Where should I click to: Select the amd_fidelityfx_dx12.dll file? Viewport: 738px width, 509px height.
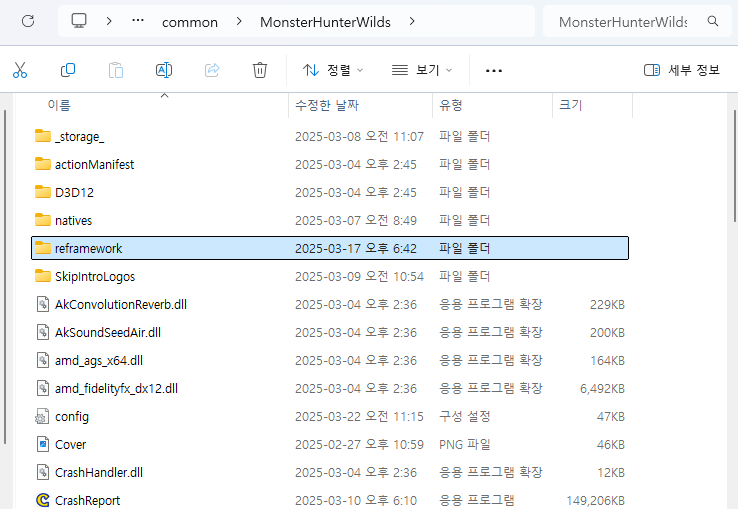(x=330, y=388)
